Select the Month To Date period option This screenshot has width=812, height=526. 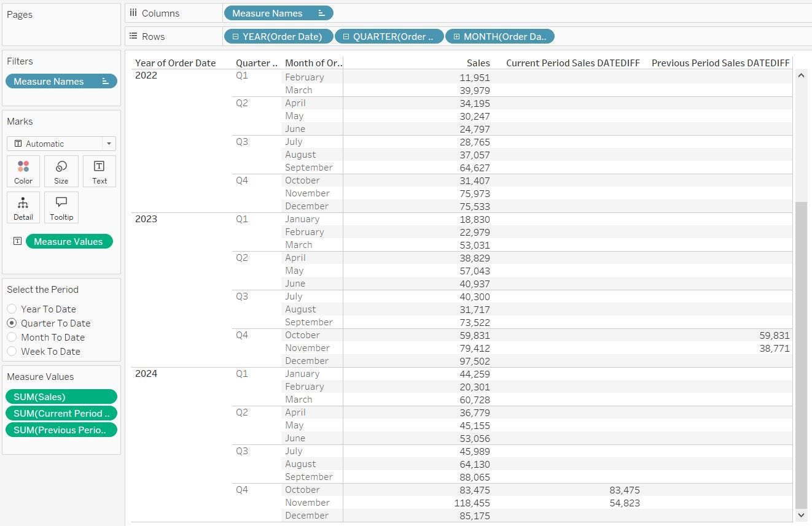click(12, 337)
